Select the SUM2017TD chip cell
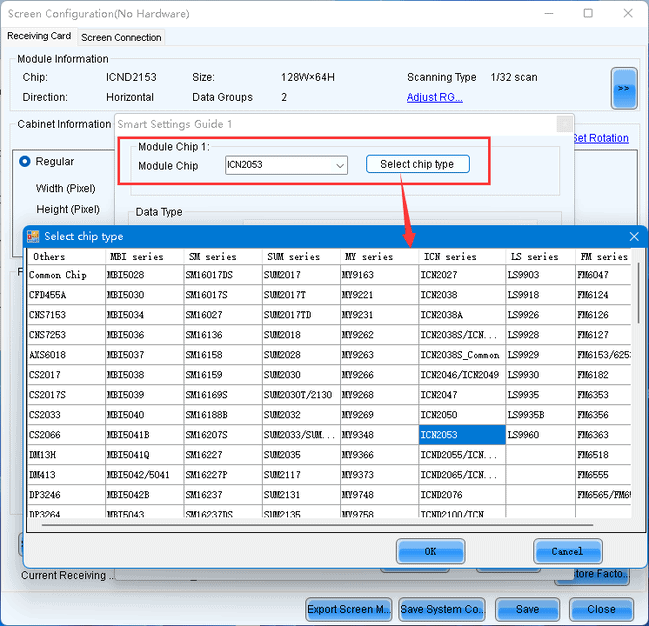Viewport: 649px width, 626px height. [x=301, y=315]
